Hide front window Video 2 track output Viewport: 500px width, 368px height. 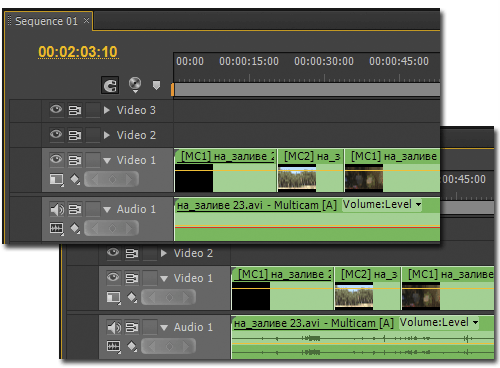point(56,134)
